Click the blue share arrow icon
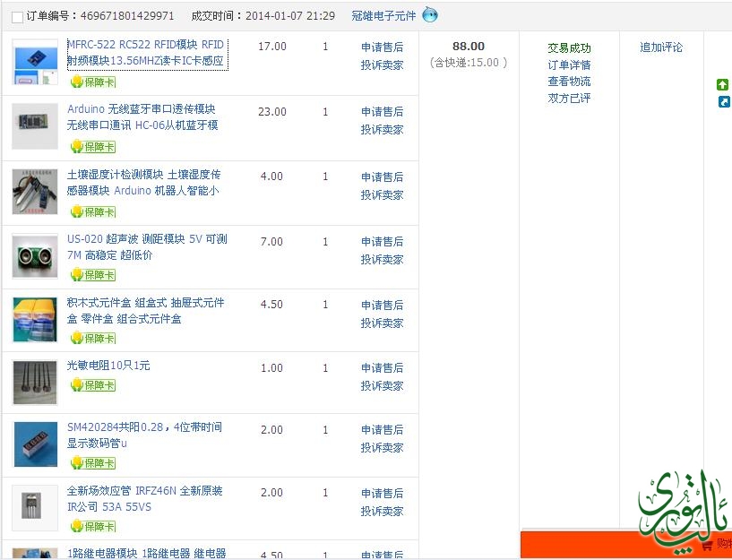The height and width of the screenshot is (560, 732). coord(724,101)
